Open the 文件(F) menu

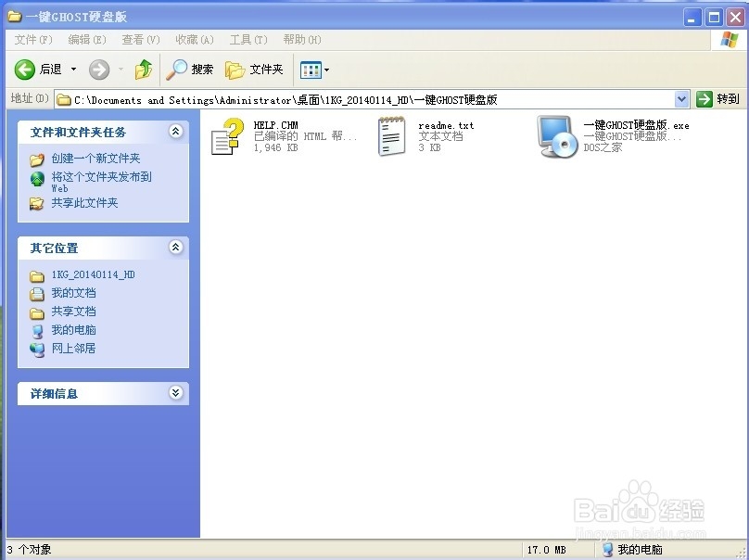(x=33, y=40)
